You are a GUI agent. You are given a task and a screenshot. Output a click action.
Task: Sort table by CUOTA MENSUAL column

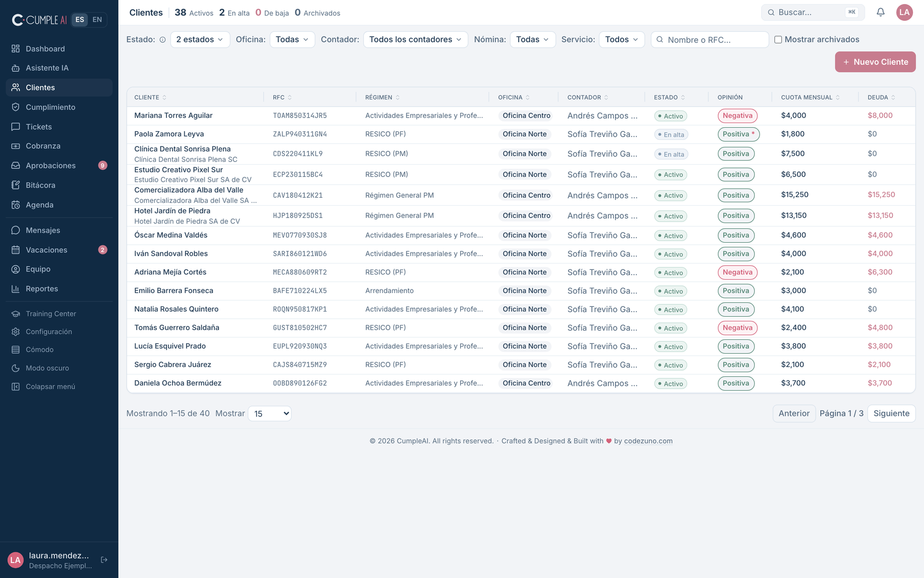tap(810, 97)
